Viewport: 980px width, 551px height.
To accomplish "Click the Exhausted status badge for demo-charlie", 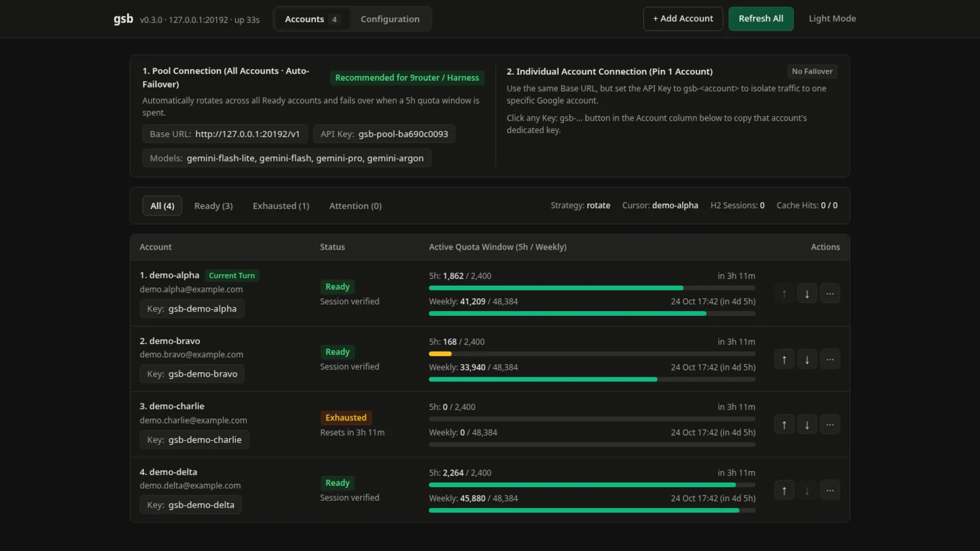I will (x=346, y=418).
